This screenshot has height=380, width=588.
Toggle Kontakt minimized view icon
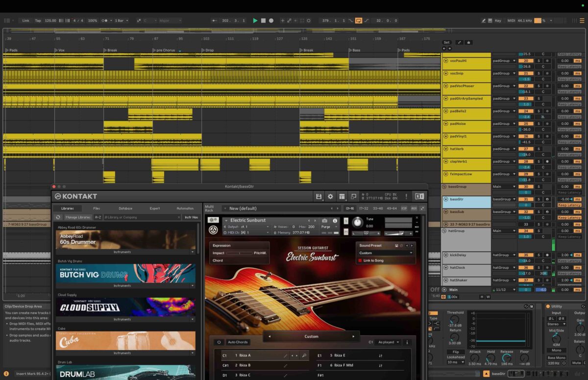(x=354, y=196)
